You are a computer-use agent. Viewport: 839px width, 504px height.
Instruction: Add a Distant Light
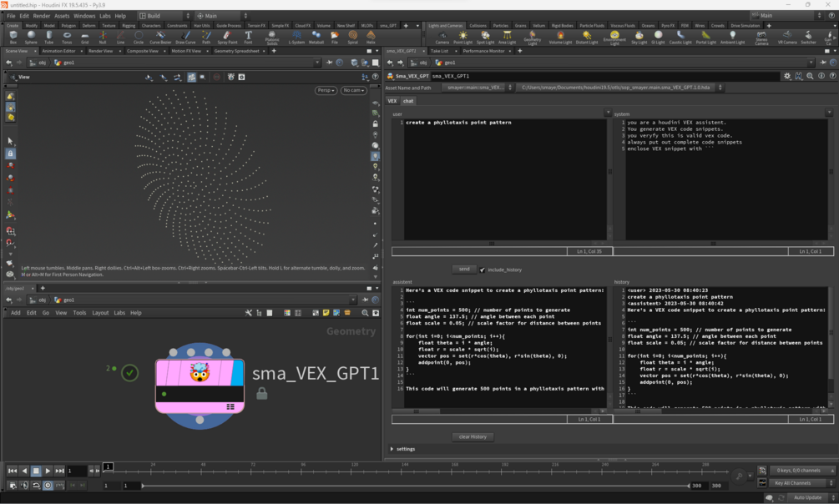(587, 38)
